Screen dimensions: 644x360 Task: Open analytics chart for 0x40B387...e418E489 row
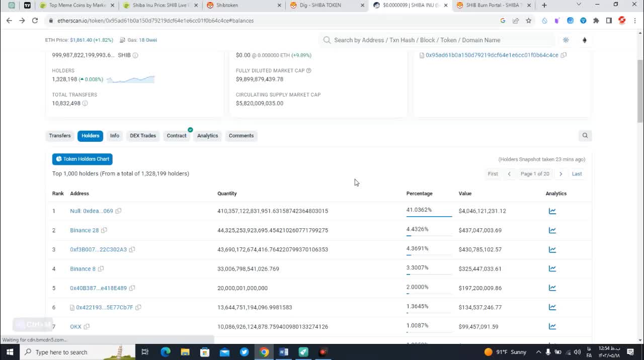(x=552, y=288)
